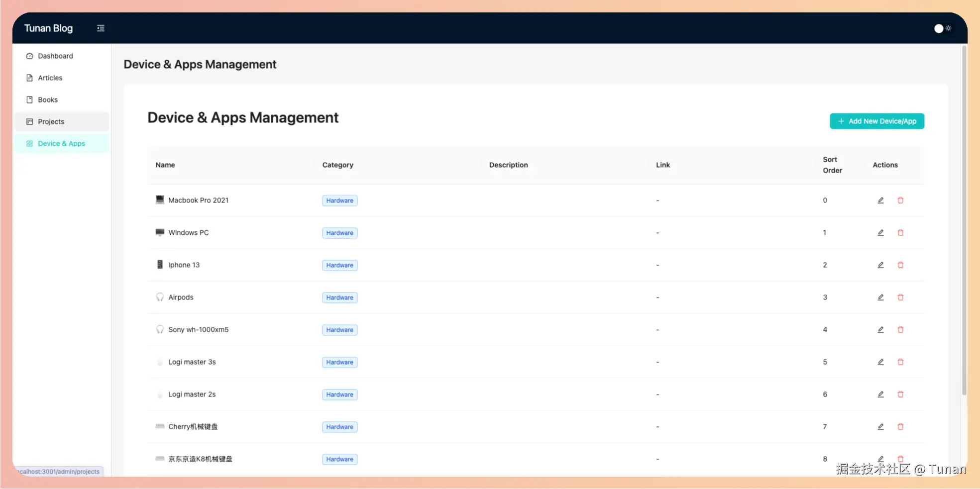This screenshot has height=489, width=980.
Task: Go to Articles in the sidebar
Action: click(x=62, y=78)
